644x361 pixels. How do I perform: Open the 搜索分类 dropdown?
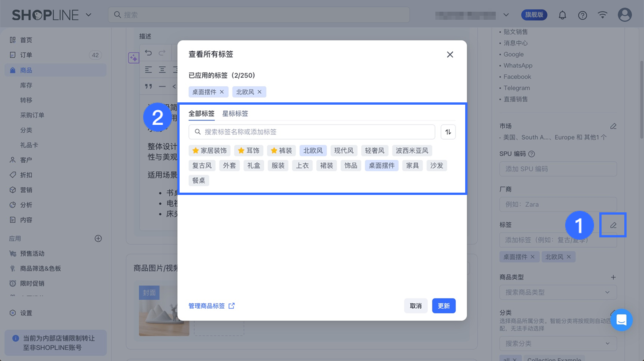[x=558, y=344]
